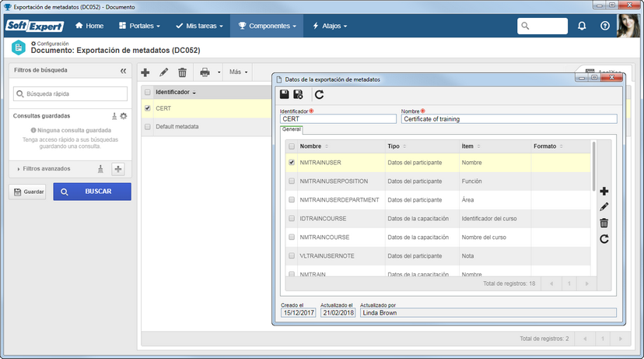The image size is (644, 359).
Task: Click the Nombre field Certificate of training
Action: pos(509,119)
